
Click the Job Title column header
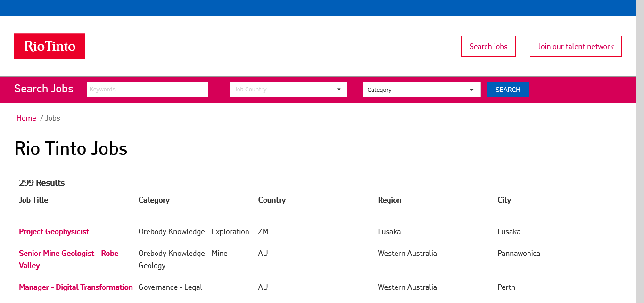(x=33, y=200)
